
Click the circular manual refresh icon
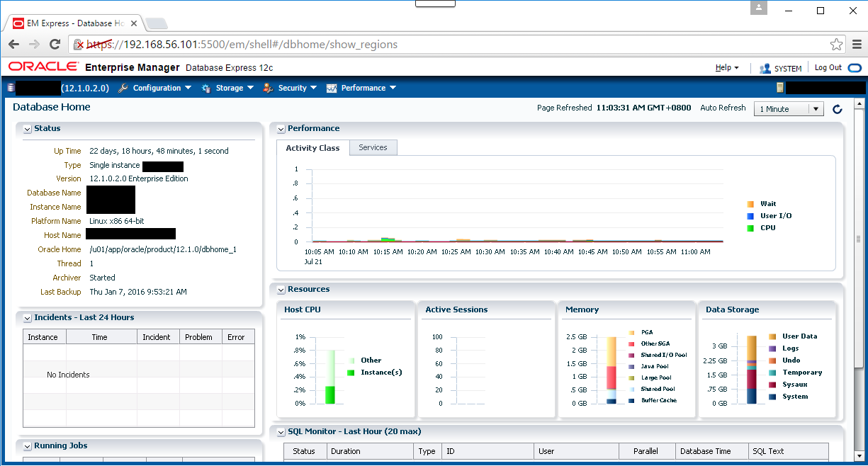(838, 109)
